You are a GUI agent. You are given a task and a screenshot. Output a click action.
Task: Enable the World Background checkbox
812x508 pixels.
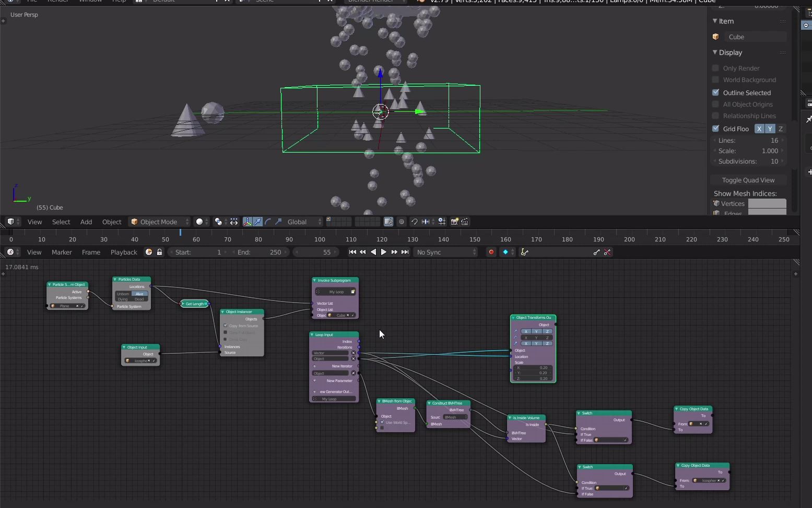point(715,79)
